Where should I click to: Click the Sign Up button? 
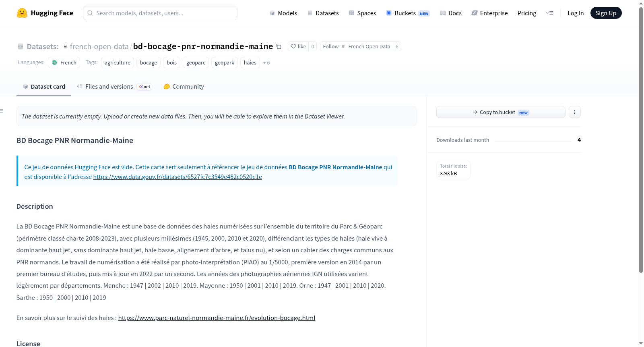[606, 13]
